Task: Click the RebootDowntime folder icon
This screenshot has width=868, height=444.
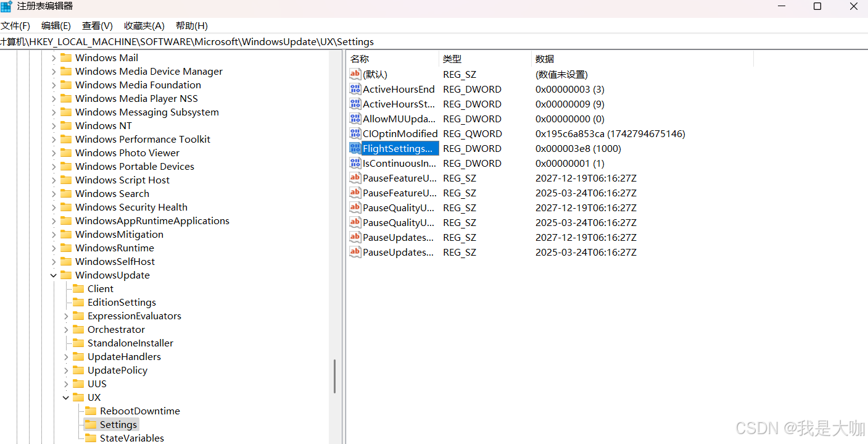Action: pyautogui.click(x=91, y=411)
